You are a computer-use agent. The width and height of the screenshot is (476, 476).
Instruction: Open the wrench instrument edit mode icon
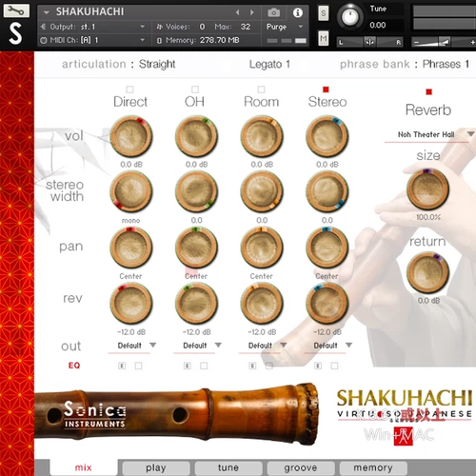tap(16, 10)
